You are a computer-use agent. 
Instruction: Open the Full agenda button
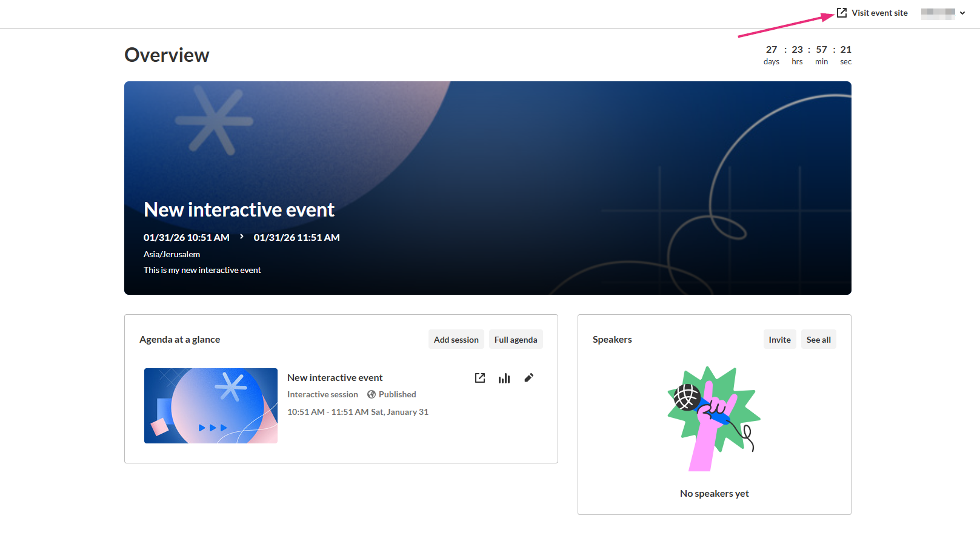[x=516, y=340]
